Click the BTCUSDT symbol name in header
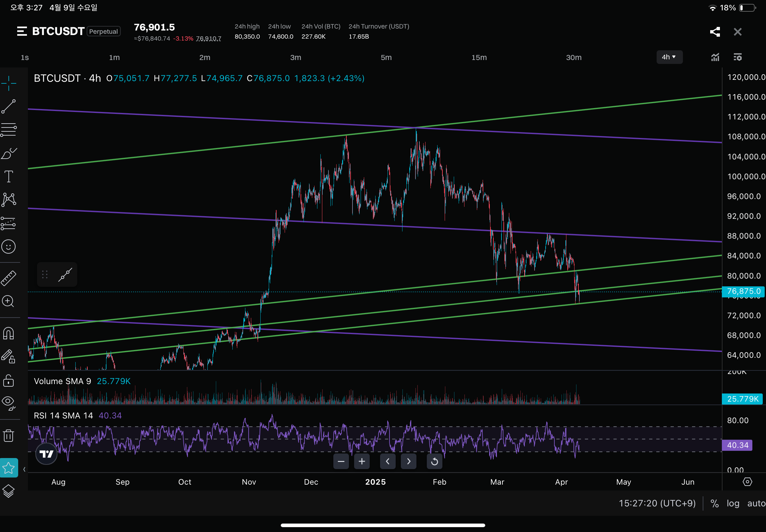This screenshot has width=766, height=532. (x=58, y=31)
